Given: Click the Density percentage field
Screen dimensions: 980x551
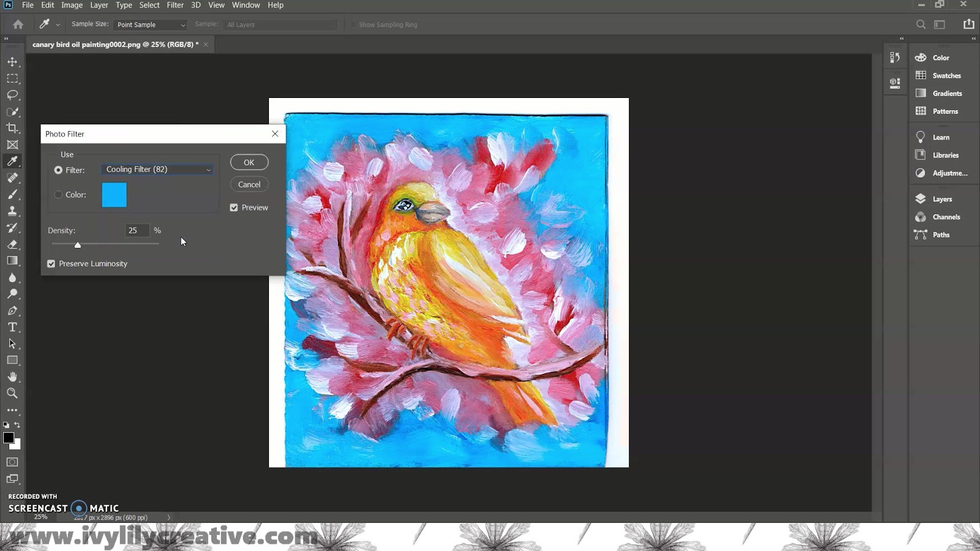Looking at the screenshot, I should 137,230.
